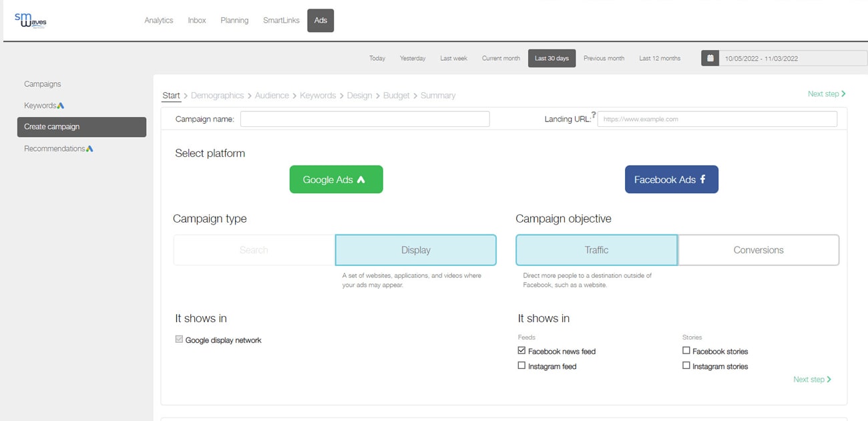Choose the Last 12 months range
Viewport: 868px width, 421px height.
[x=660, y=58]
